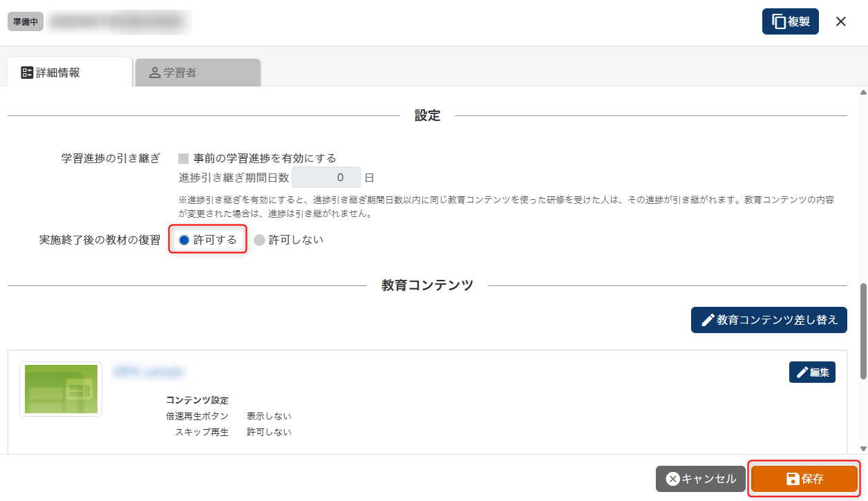
Task: Open the blurred content title beside the thumbnail
Action: point(149,372)
